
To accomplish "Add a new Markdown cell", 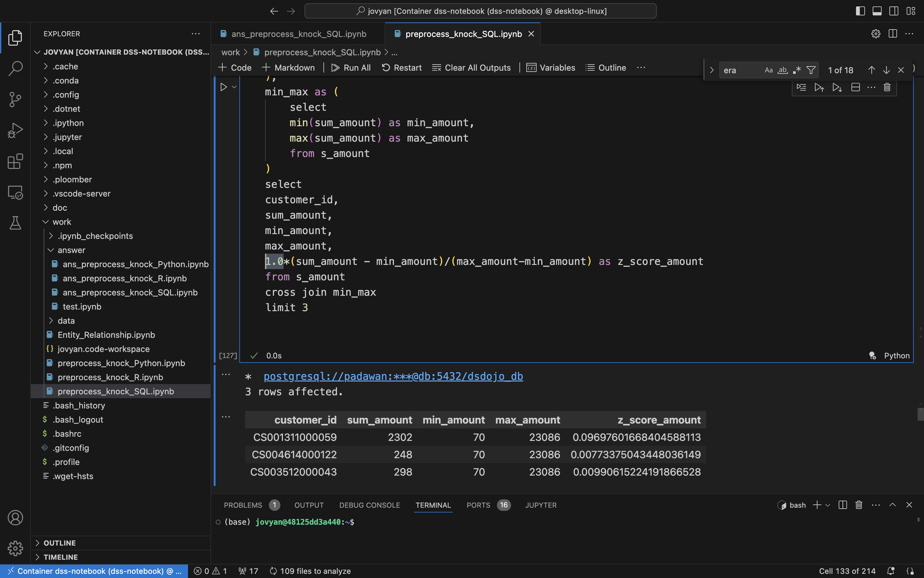I will pos(288,68).
